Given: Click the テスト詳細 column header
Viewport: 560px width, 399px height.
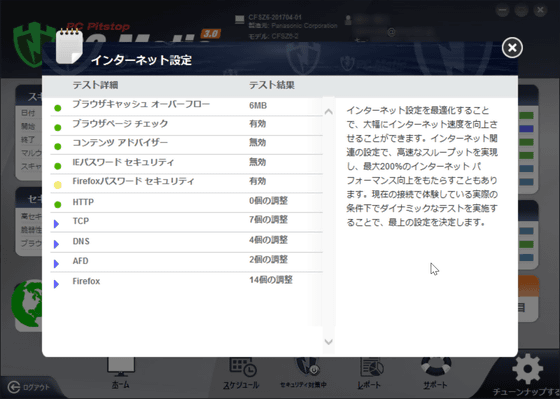Looking at the screenshot, I should point(95,85).
